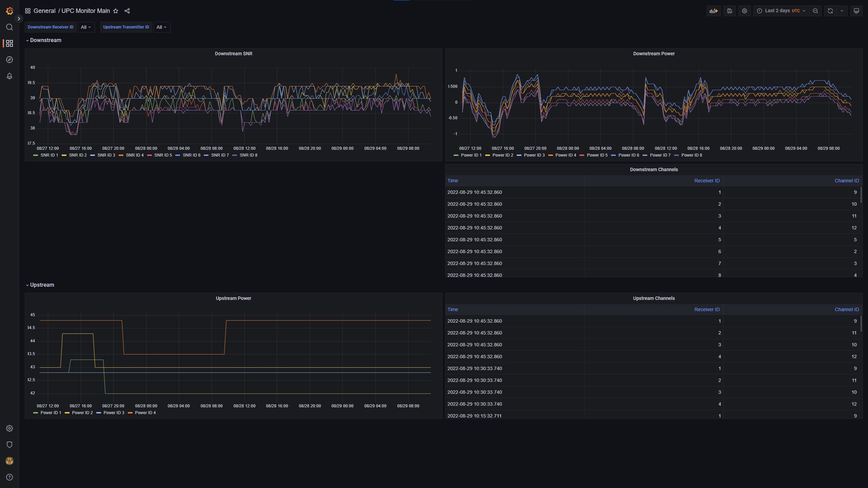The width and height of the screenshot is (868, 488).
Task: Share the dashboard via share icon
Action: (127, 11)
